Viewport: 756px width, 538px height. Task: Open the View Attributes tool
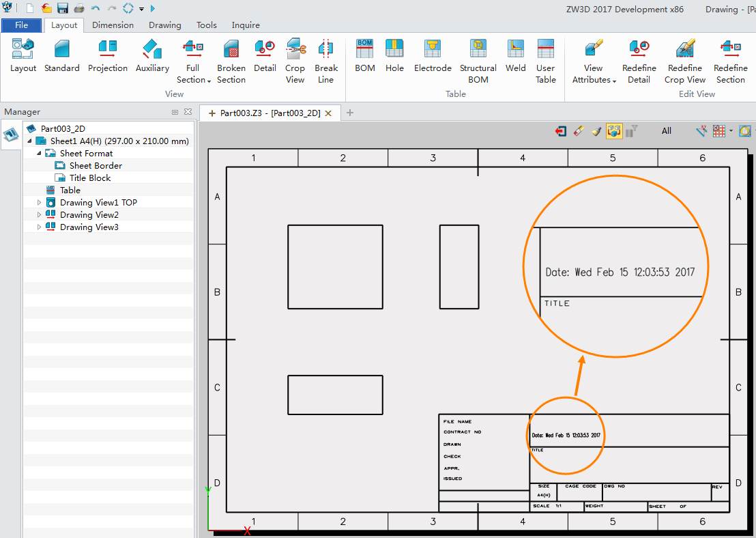[594, 49]
